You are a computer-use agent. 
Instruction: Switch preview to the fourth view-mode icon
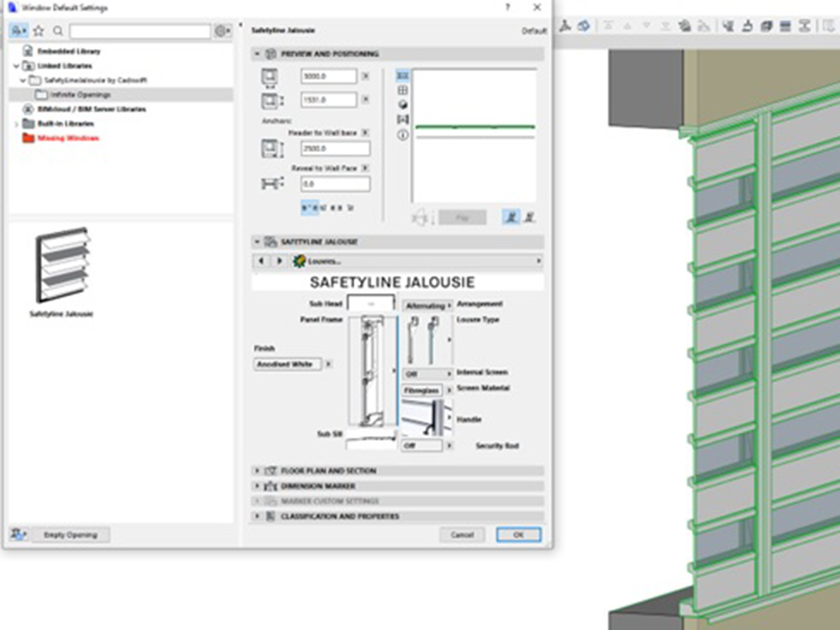point(402,119)
